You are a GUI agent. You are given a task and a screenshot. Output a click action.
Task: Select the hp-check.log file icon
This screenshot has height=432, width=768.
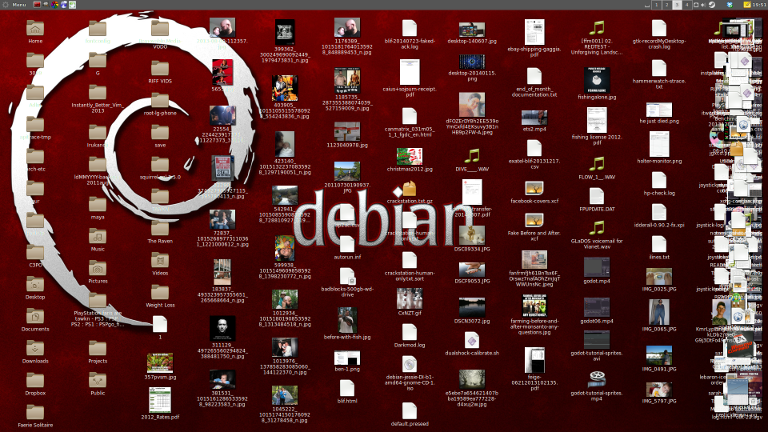pos(659,180)
